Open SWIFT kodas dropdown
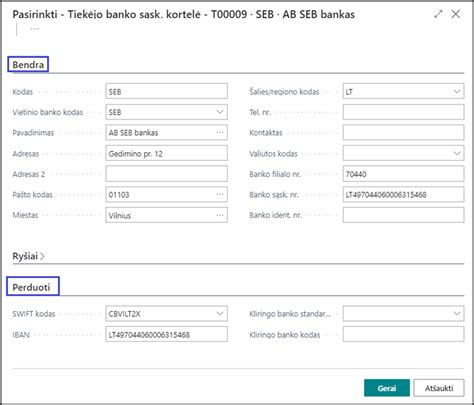 [x=220, y=314]
